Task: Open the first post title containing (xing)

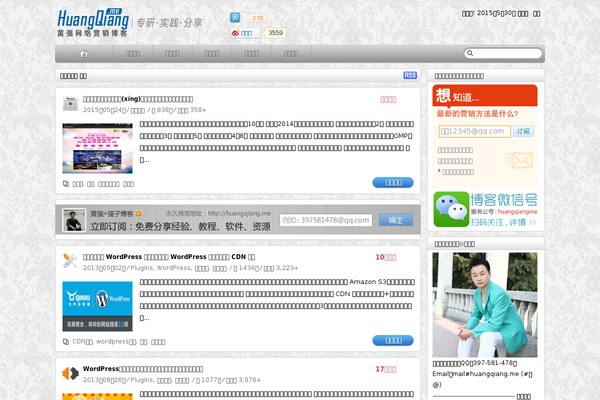Action: (x=138, y=99)
